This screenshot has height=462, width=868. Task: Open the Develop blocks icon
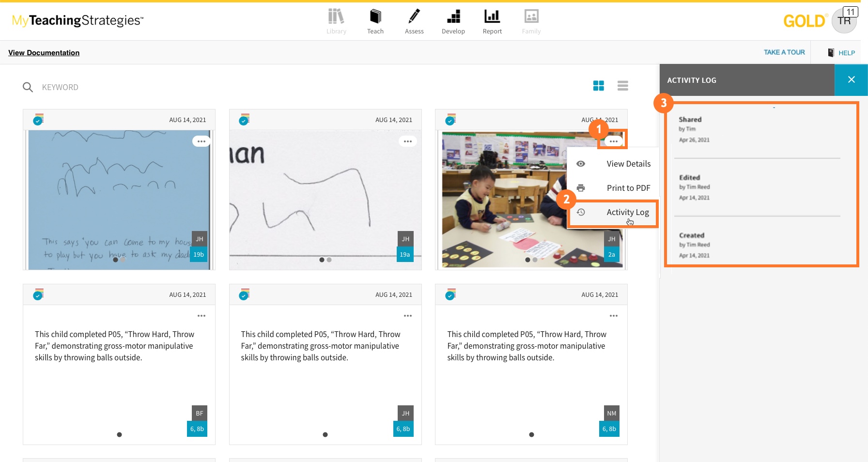click(x=453, y=17)
